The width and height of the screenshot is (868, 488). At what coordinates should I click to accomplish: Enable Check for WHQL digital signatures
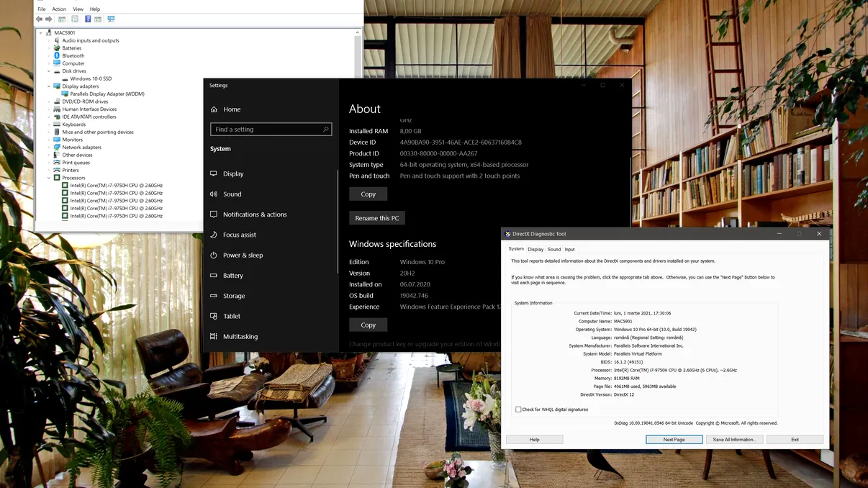coord(518,409)
